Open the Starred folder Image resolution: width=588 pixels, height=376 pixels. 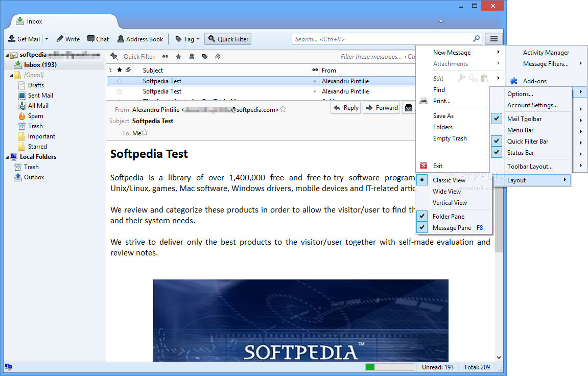(37, 147)
